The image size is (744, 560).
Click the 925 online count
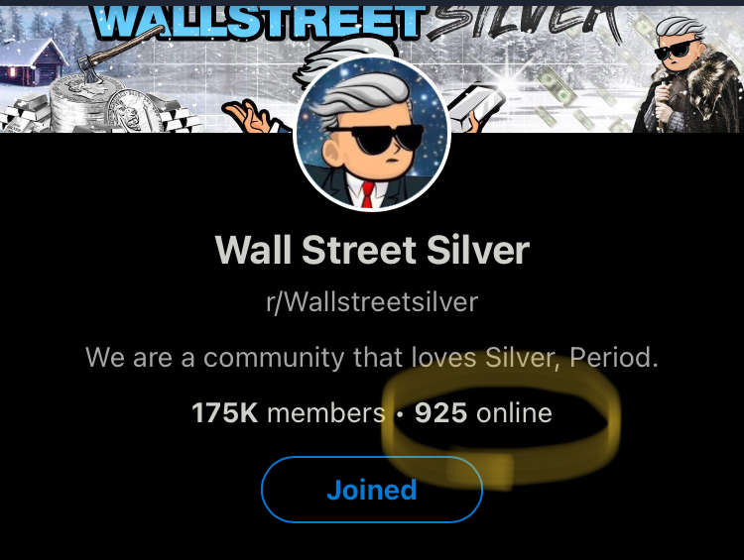(483, 412)
